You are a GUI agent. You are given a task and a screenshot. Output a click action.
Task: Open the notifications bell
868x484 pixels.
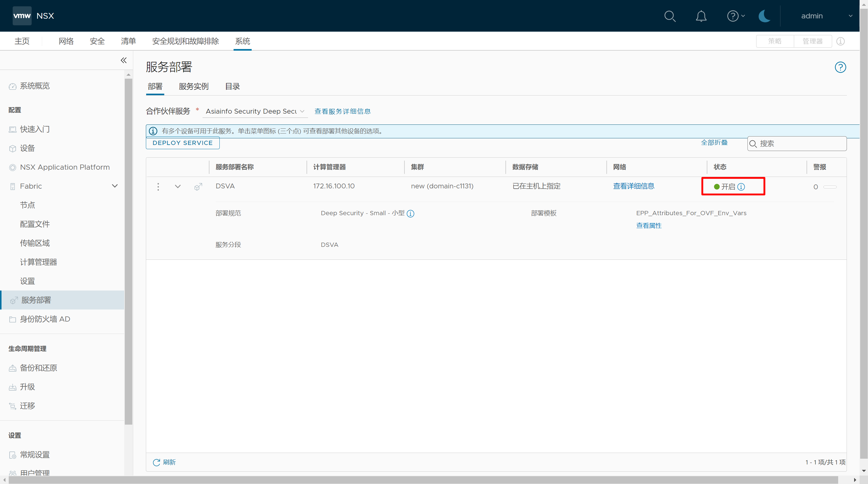(701, 16)
